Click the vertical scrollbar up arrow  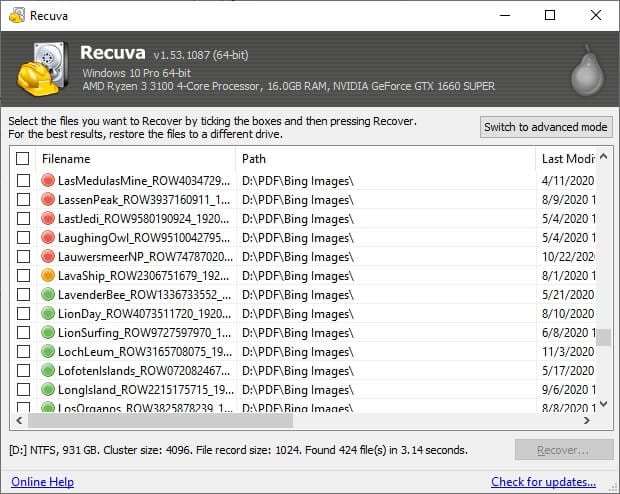603,156
